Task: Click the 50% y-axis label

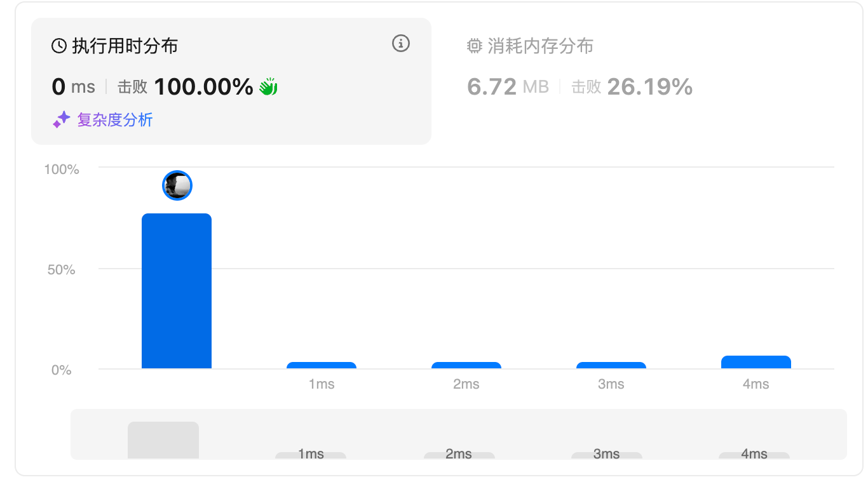Action: 63,270
